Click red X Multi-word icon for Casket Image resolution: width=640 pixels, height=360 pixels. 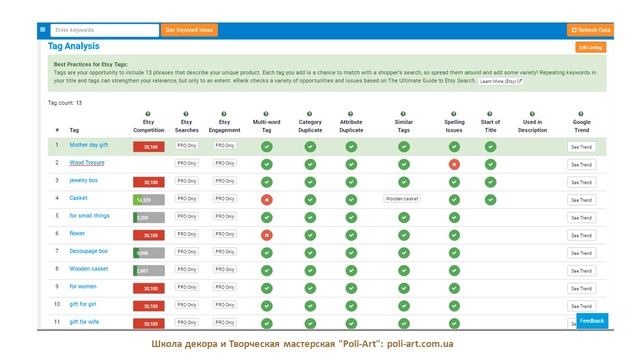(267, 200)
